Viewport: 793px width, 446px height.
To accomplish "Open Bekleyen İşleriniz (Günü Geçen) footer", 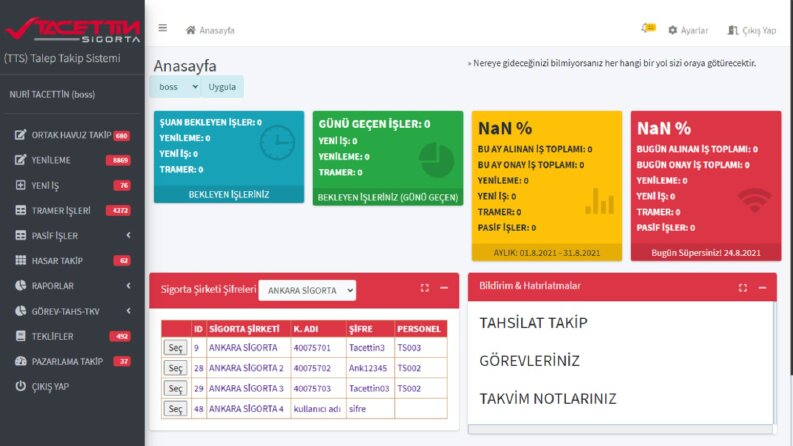I will 388,197.
